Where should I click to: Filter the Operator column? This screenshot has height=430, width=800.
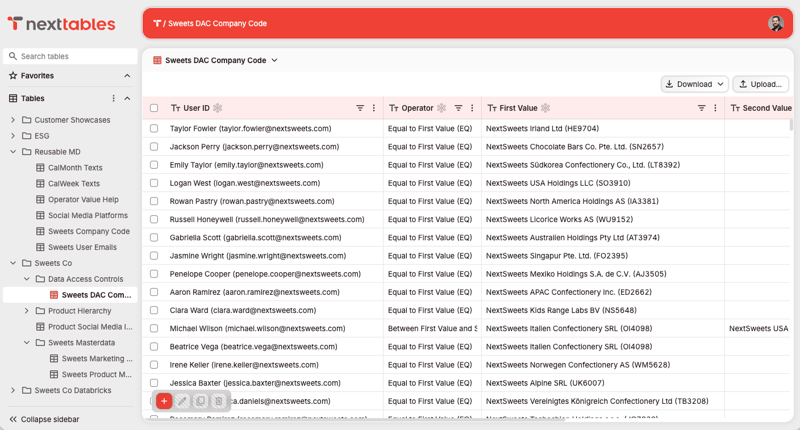pyautogui.click(x=458, y=108)
